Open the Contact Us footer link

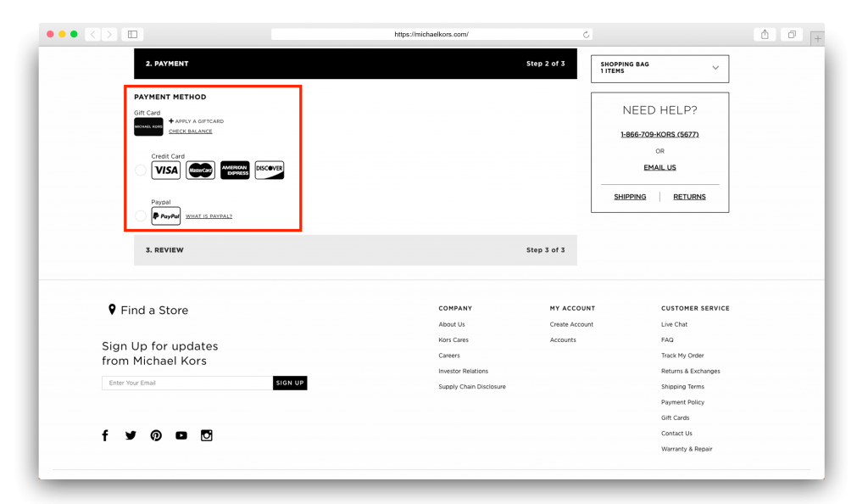coord(676,433)
